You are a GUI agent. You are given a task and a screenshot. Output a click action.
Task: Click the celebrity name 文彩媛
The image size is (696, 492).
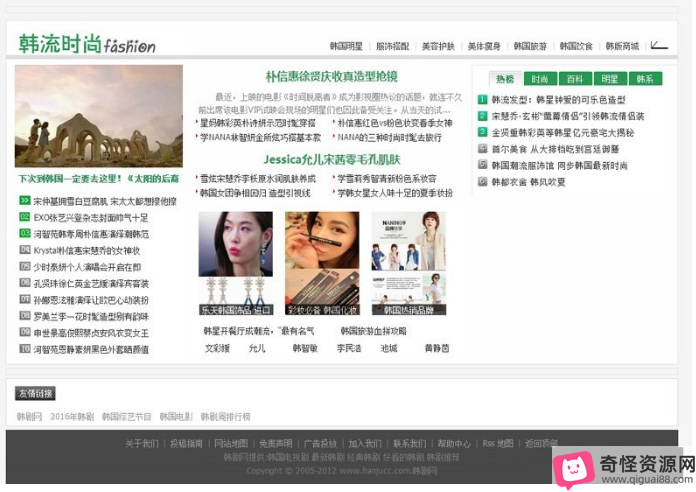point(218,348)
